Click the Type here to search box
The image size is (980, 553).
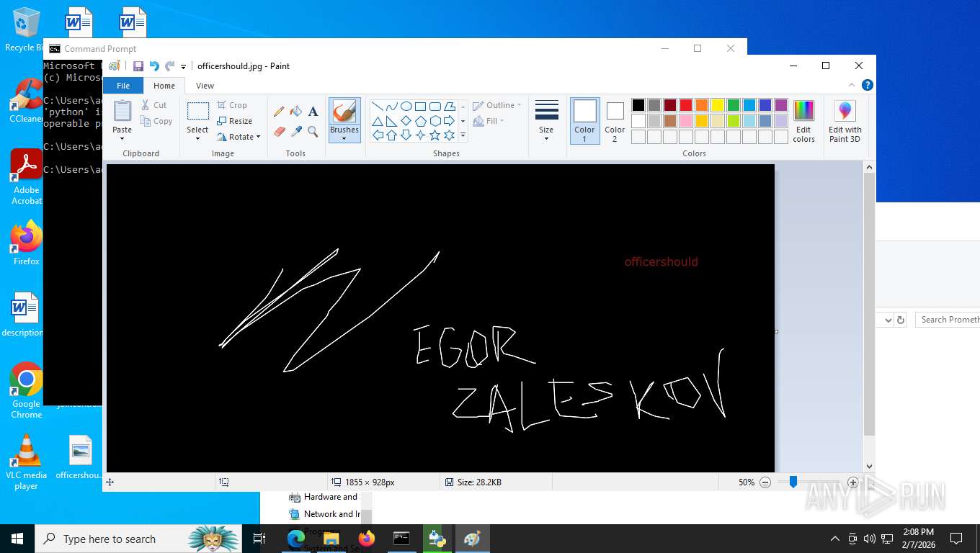pyautogui.click(x=139, y=539)
